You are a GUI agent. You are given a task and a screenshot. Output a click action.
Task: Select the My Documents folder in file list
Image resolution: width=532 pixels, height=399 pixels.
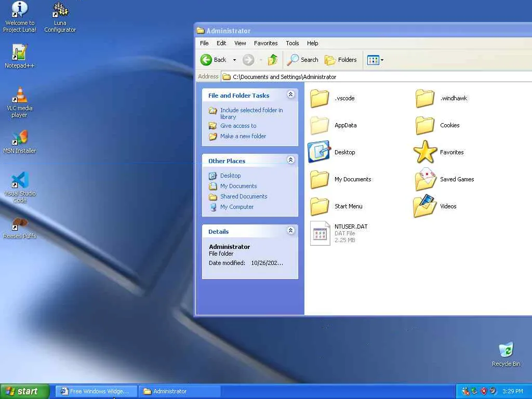[x=340, y=179]
